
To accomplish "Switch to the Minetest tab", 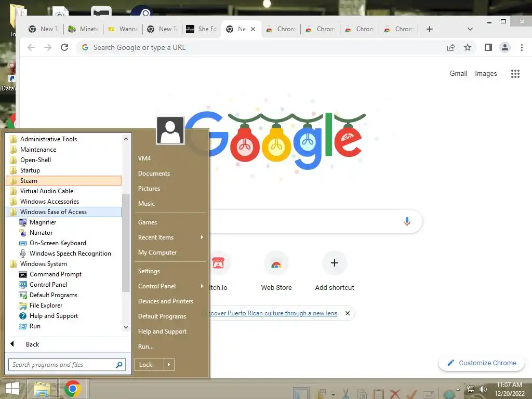I will coord(84,29).
